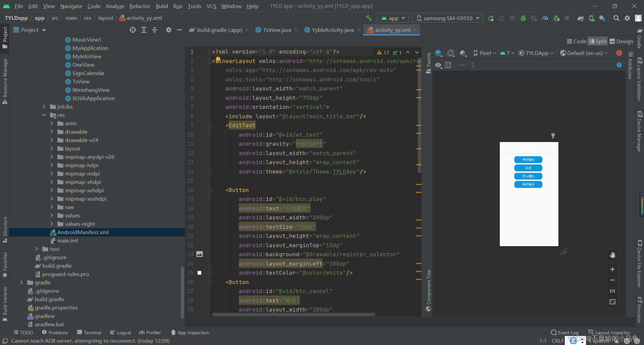The height and width of the screenshot is (345, 644).
Task: Toggle view options eye icon in designer
Action: 438,65
